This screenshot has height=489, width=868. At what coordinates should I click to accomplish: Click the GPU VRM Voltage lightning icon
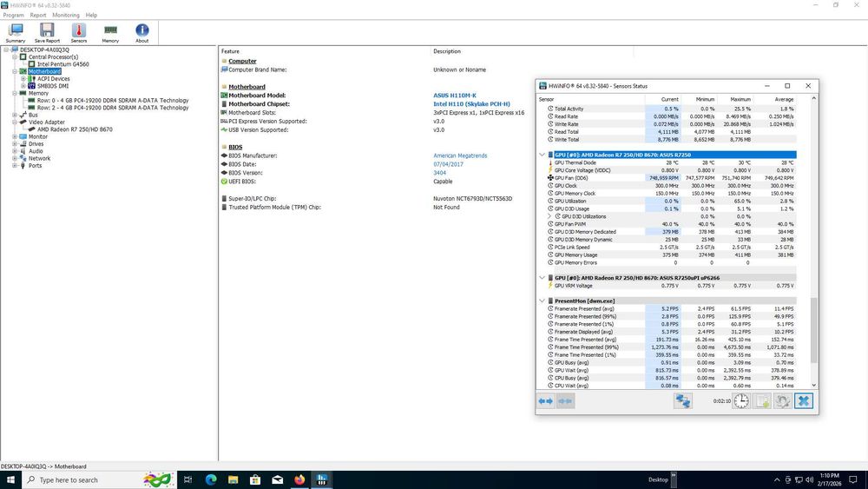[550, 286]
